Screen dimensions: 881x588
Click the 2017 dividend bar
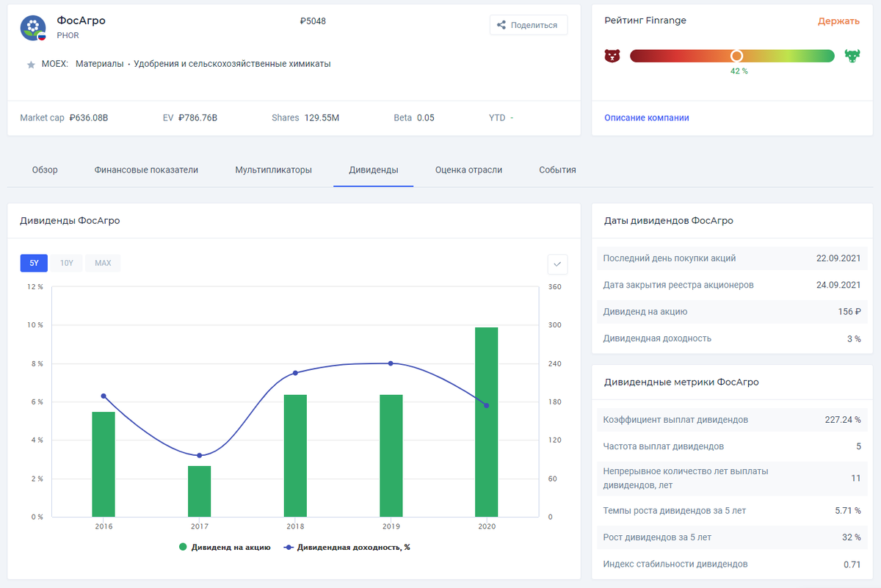click(x=199, y=491)
